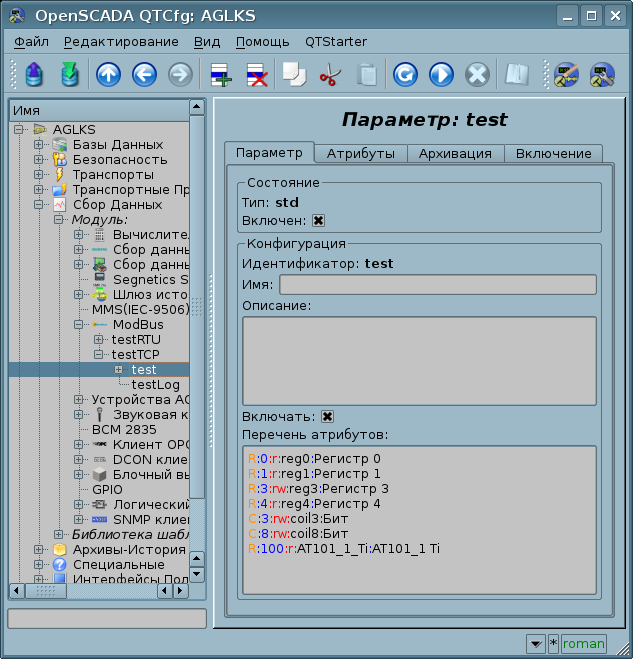
Task: Go up one level with the up arrow
Action: [108, 75]
